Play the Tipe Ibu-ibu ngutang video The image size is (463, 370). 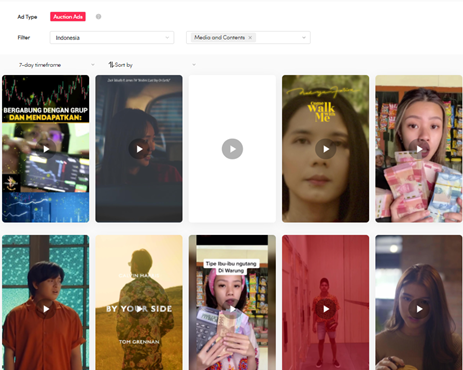(x=232, y=309)
